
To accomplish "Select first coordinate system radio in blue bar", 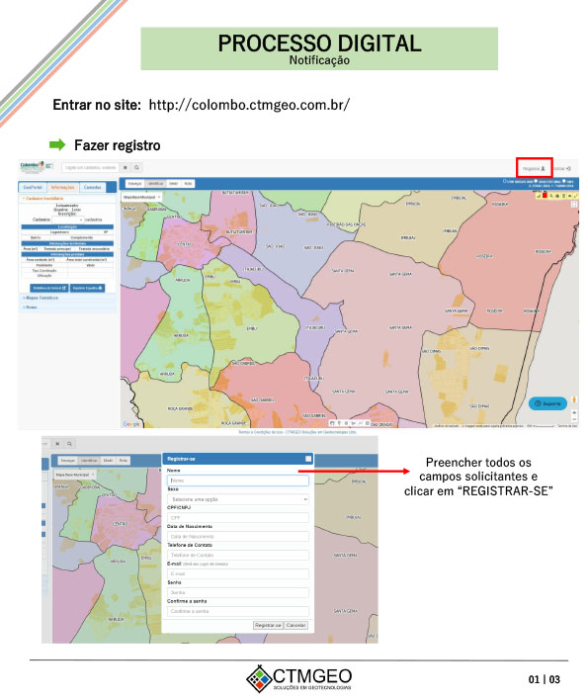I will point(505,181).
